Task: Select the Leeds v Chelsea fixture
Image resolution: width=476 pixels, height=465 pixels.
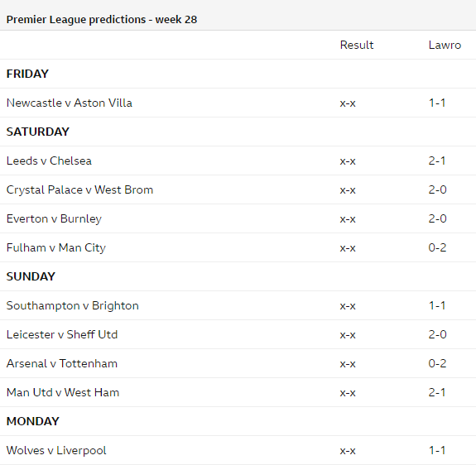Action: (49, 161)
